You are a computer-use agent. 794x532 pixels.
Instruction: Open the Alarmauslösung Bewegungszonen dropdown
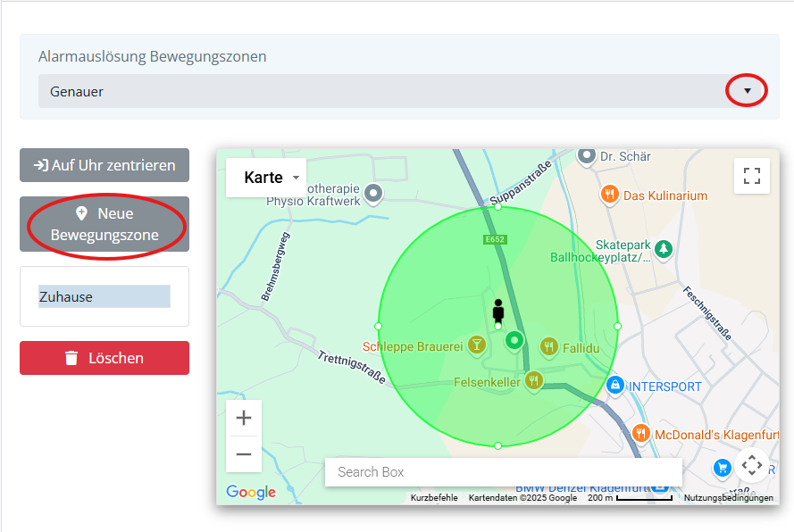pos(747,91)
